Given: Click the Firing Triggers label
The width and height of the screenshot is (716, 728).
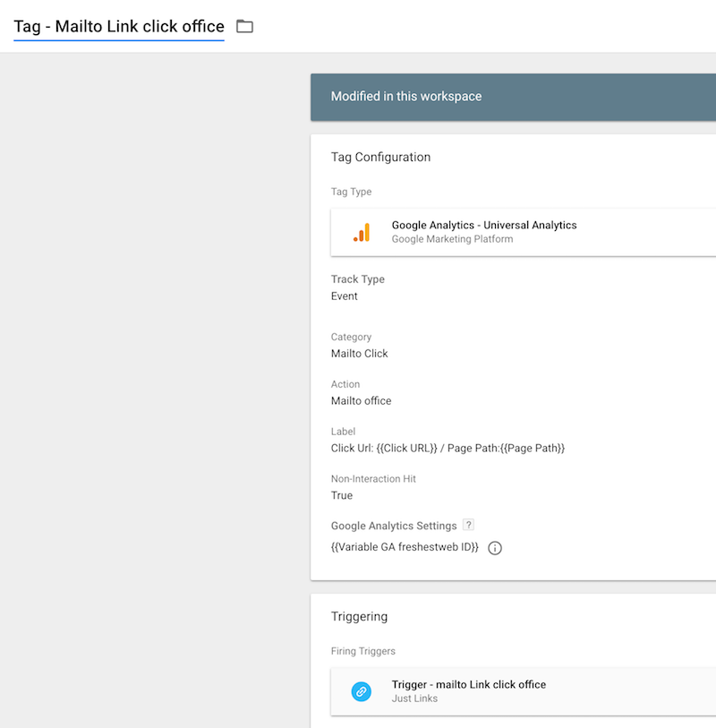Looking at the screenshot, I should 363,651.
